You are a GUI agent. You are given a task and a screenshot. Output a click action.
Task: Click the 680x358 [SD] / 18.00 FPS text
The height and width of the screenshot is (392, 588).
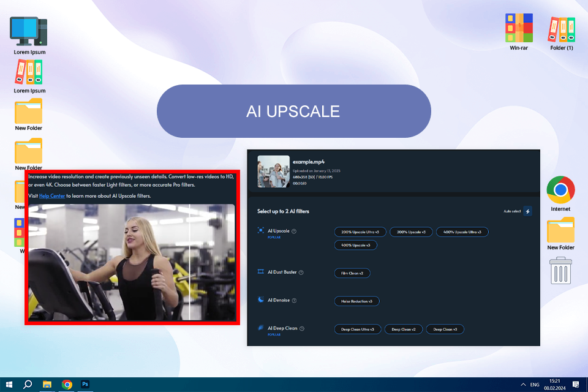[x=312, y=177]
